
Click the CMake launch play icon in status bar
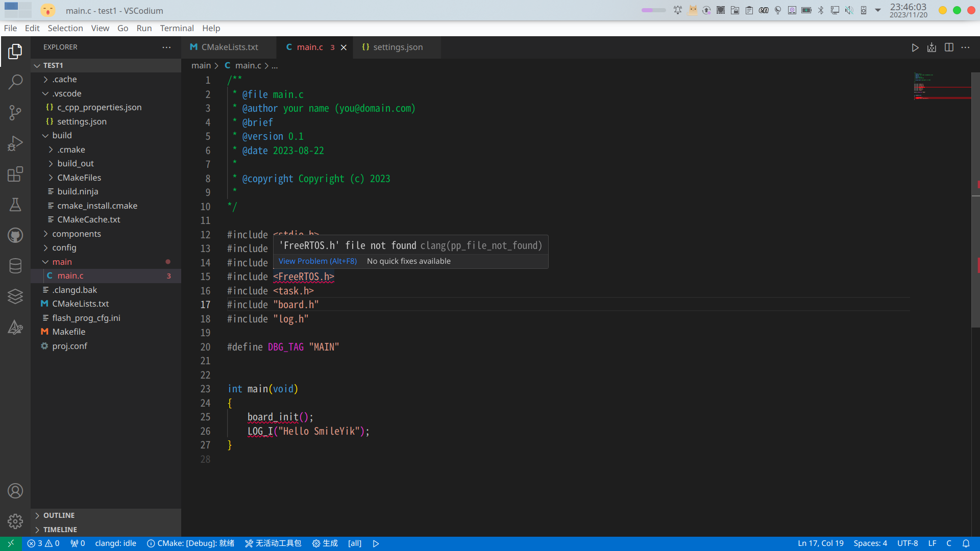tap(376, 543)
